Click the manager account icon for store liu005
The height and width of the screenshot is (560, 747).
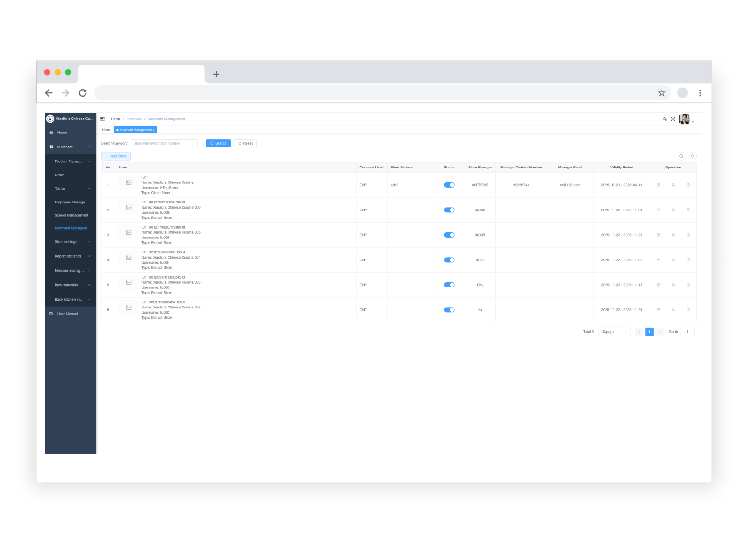(x=673, y=235)
